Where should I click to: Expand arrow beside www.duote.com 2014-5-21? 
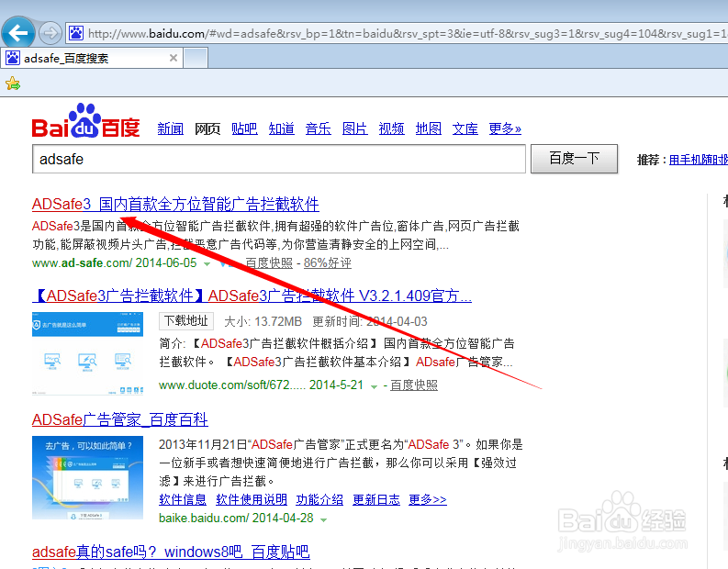click(374, 386)
